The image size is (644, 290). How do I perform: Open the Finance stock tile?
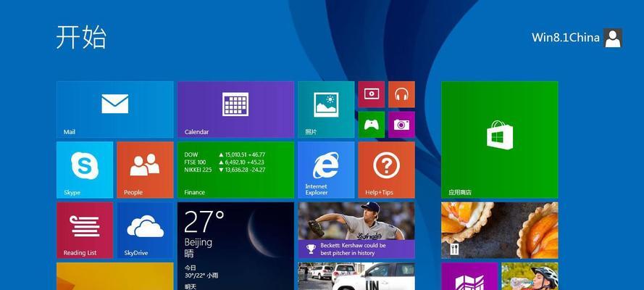click(x=235, y=170)
